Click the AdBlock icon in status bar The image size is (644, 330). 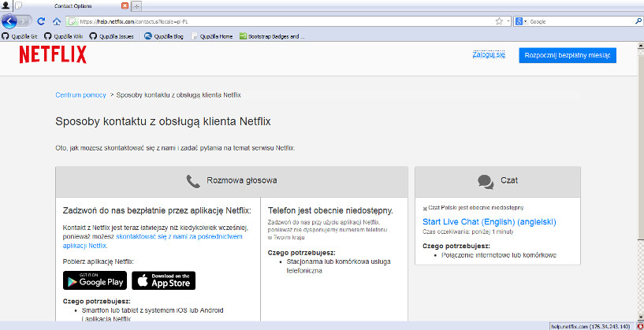tap(638, 325)
